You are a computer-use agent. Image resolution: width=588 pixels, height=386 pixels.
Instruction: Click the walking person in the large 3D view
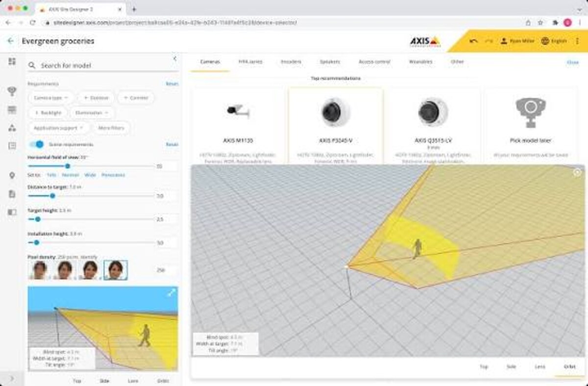point(417,248)
